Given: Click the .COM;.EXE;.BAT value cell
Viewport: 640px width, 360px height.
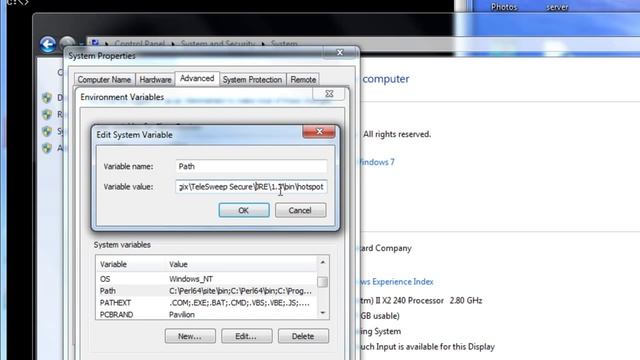Looking at the screenshot, I should click(239, 303).
